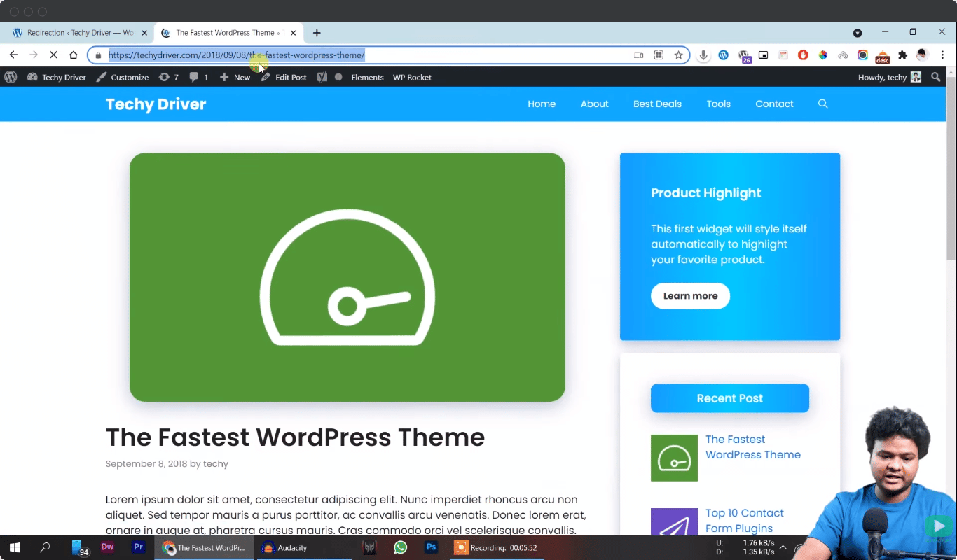
Task: Bookmark this page with the star icon
Action: [678, 55]
